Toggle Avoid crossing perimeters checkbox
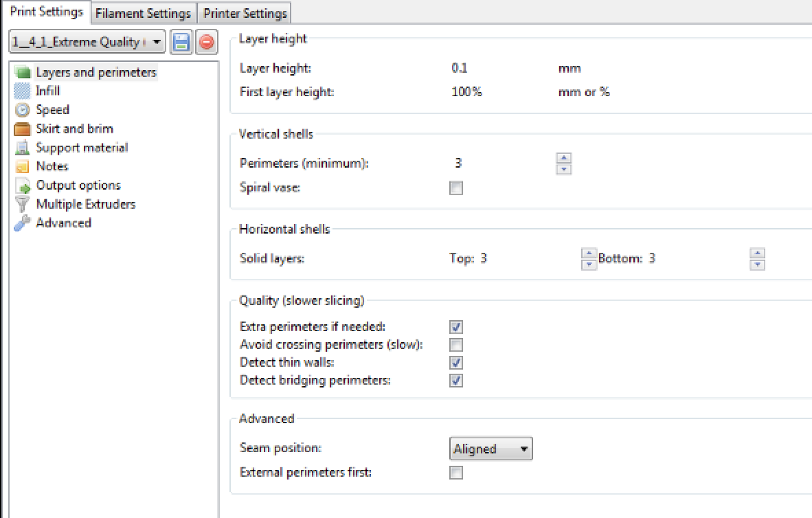This screenshot has height=518, width=812. [x=455, y=345]
